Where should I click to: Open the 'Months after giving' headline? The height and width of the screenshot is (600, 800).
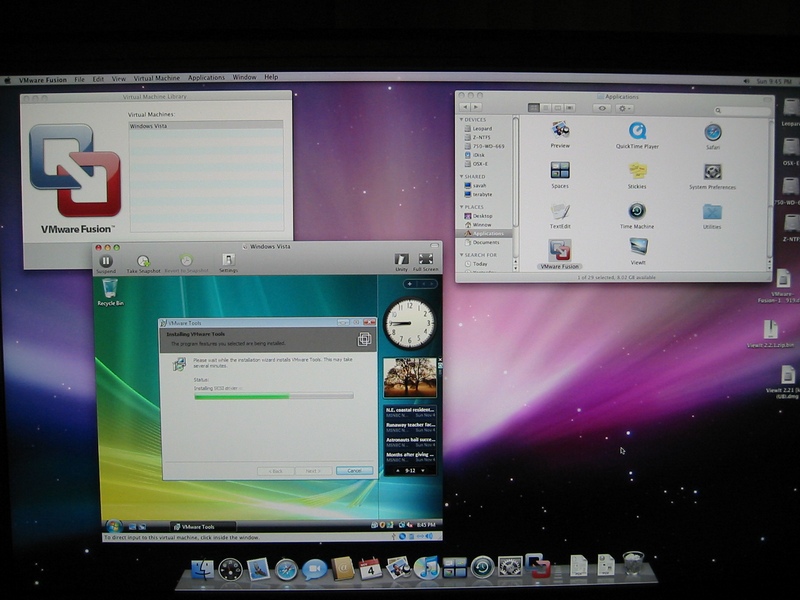click(410, 457)
